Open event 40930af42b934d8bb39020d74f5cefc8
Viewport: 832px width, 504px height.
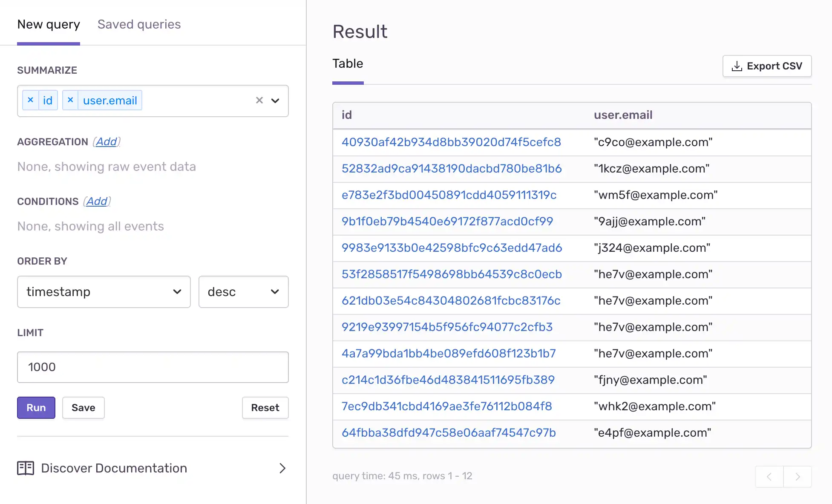pos(451,142)
